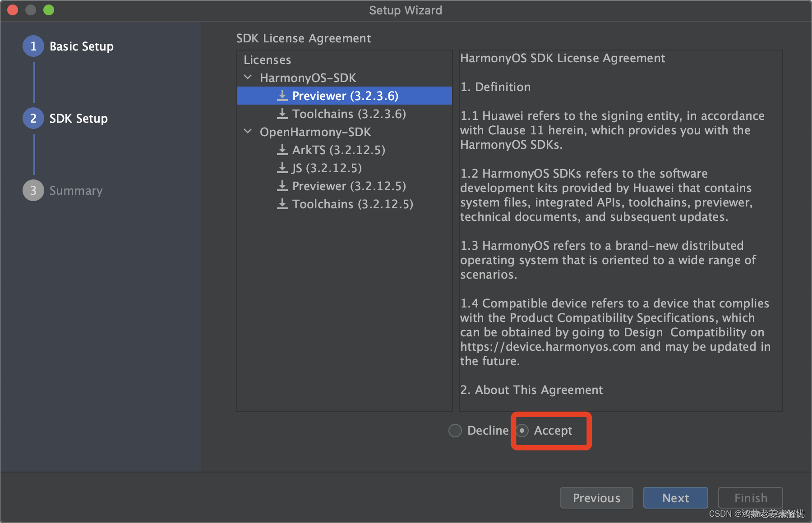
Task: Select Previewer (3.2.12.5) license row
Action: 345,186
